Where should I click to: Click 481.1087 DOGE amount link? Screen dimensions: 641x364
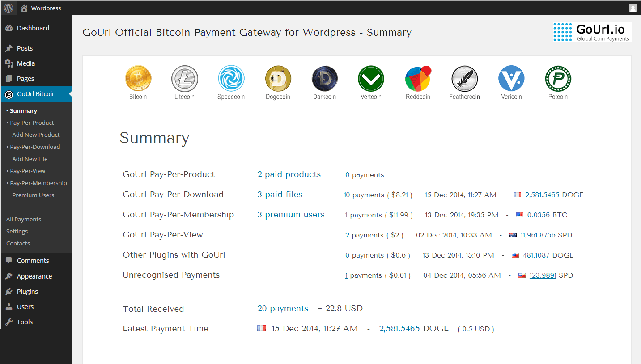click(x=536, y=255)
